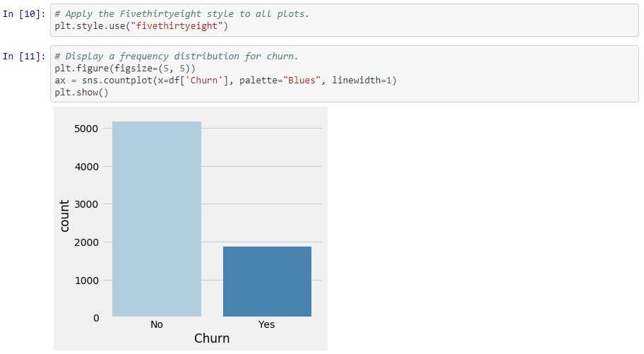
Task: Click the 5000 y-axis tick label
Action: pyautogui.click(x=85, y=129)
